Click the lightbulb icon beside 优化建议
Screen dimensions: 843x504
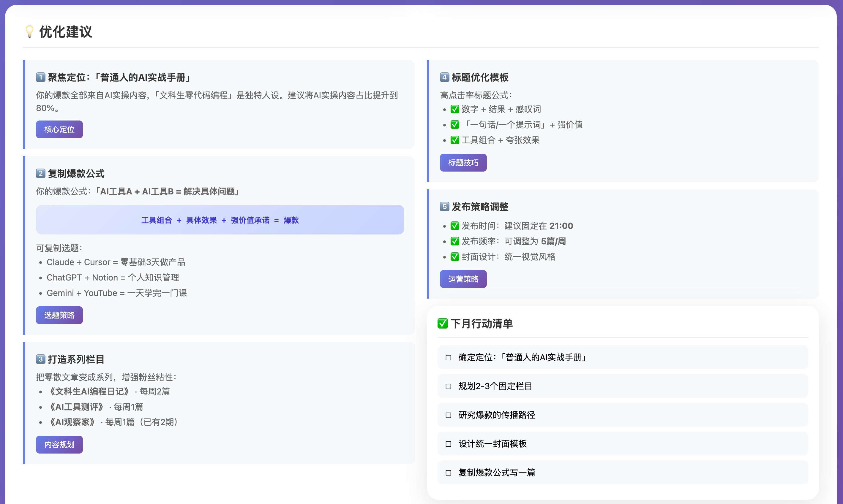pyautogui.click(x=30, y=31)
